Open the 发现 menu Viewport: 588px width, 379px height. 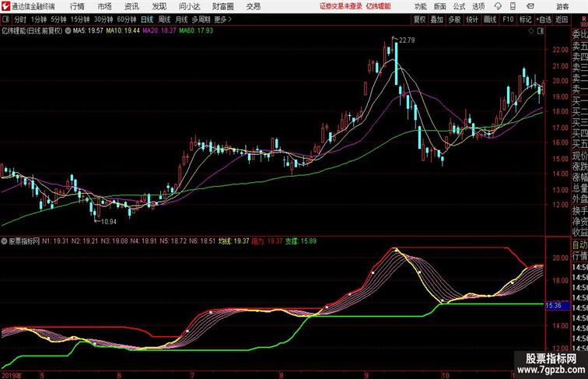[159, 6]
